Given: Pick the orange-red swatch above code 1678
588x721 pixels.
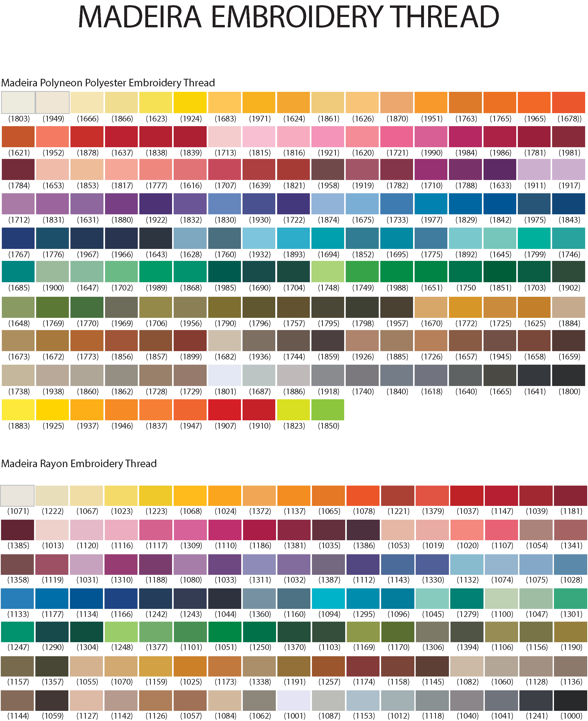Looking at the screenshot, I should point(569,102).
